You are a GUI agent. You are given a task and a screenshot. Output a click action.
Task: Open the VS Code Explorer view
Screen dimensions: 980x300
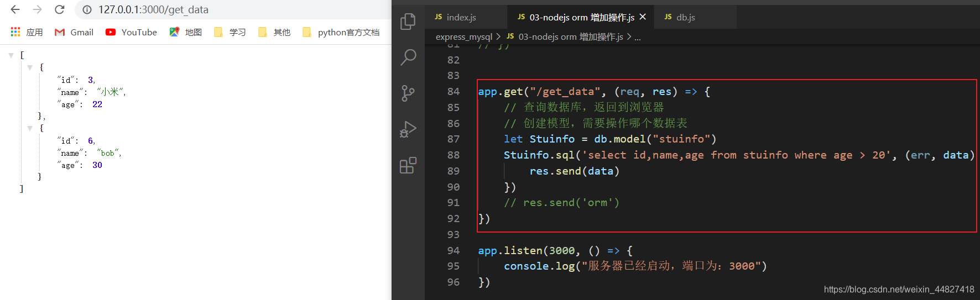click(x=408, y=22)
